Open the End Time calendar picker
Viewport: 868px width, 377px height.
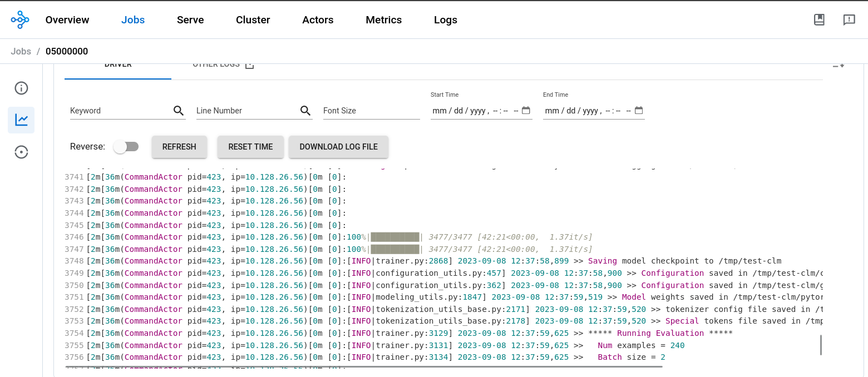pyautogui.click(x=639, y=111)
